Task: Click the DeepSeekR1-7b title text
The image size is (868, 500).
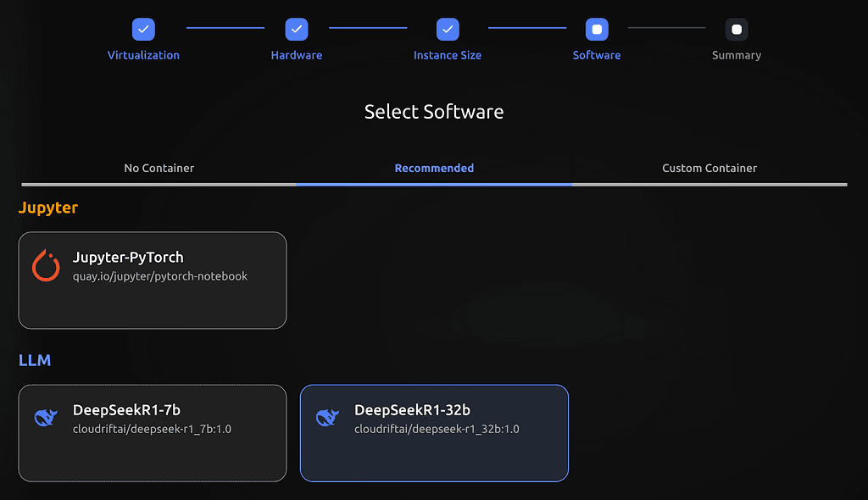Action: tap(126, 409)
